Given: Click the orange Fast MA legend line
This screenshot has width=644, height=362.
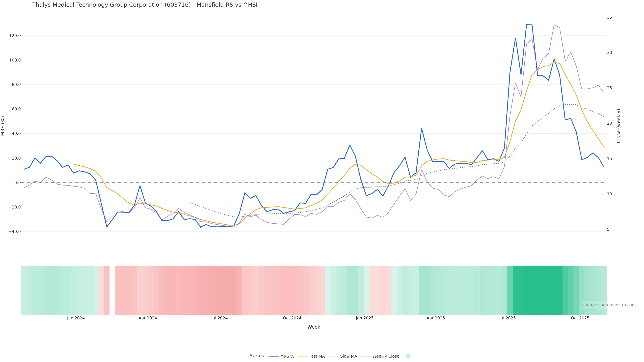Looking at the screenshot, I should 303,356.
